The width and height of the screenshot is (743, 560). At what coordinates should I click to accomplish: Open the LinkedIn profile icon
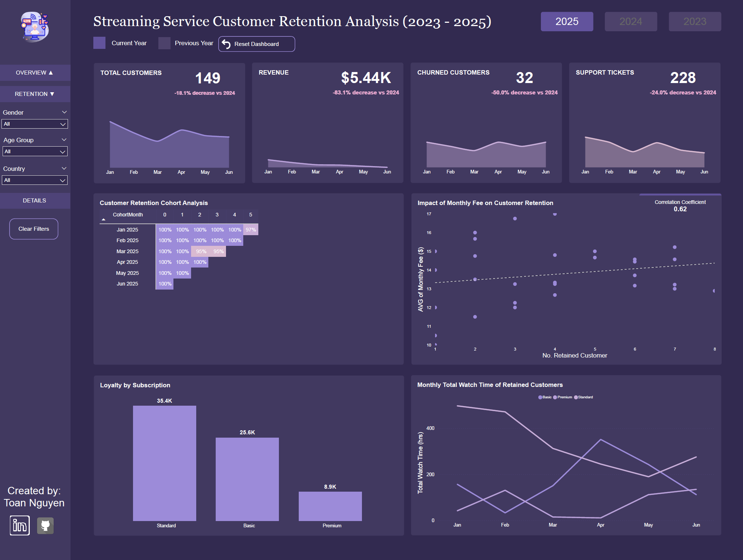click(20, 526)
